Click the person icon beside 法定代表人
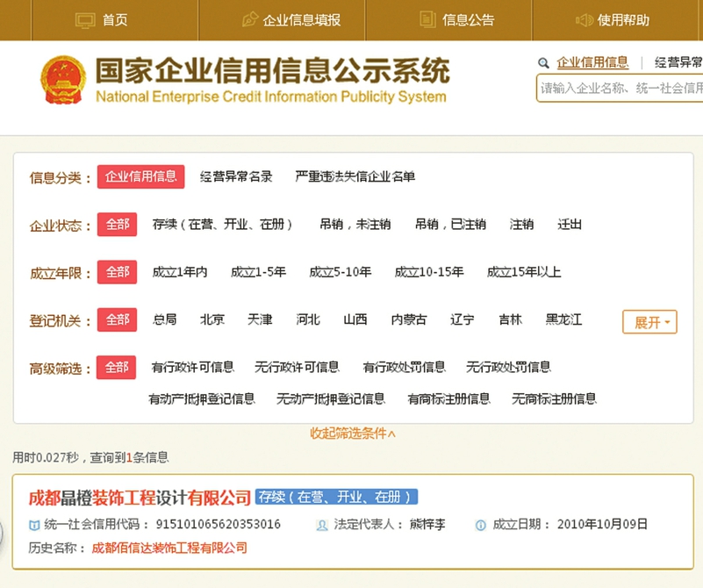703x588 pixels. pos(322,525)
